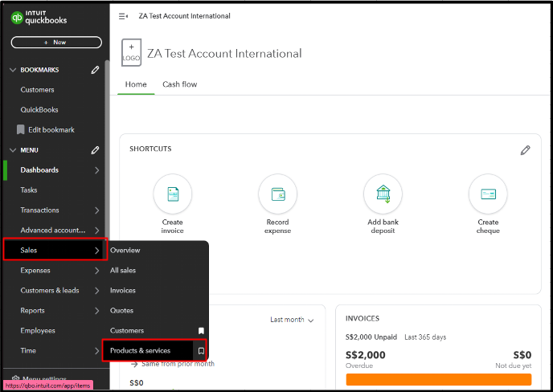This screenshot has height=392, width=553.
Task: Click the ZA Test Account International header title
Action: tap(224, 54)
